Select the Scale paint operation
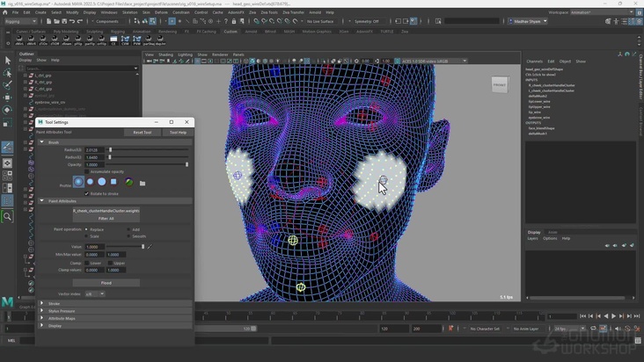Viewport: 644px width, 362px height. 86,236
